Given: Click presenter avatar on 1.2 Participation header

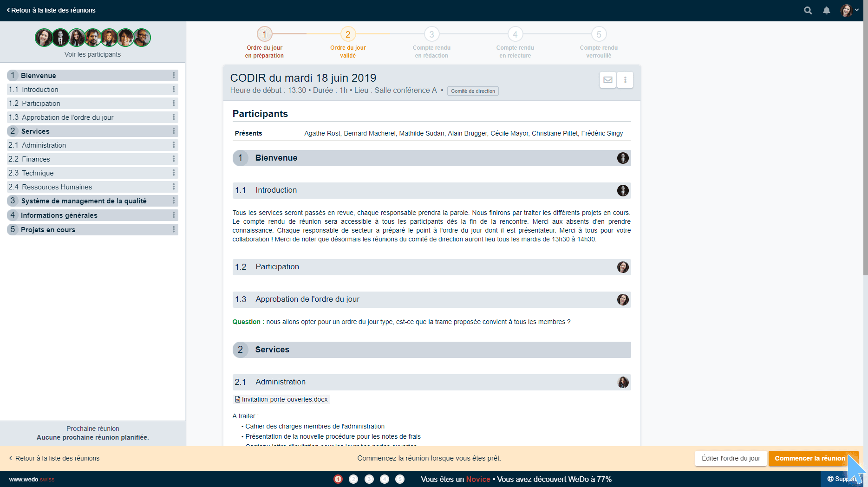Looking at the screenshot, I should click(623, 267).
